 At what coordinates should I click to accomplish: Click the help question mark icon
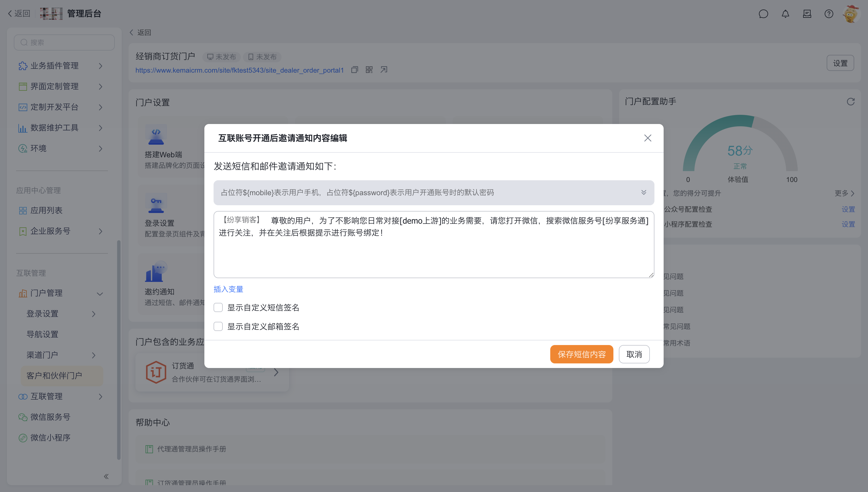828,14
